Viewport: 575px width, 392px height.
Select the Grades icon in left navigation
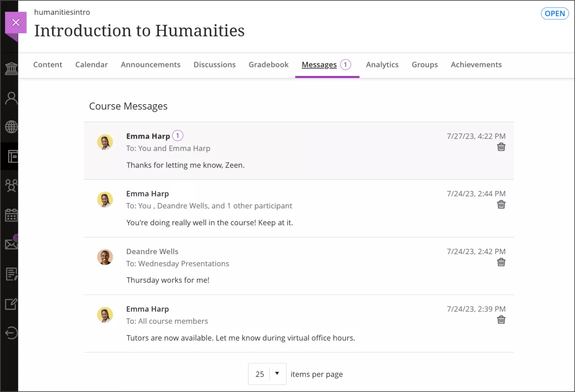[11, 274]
